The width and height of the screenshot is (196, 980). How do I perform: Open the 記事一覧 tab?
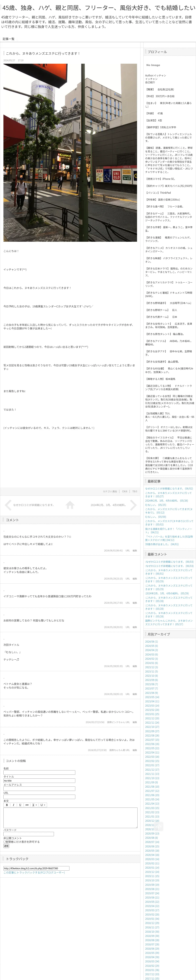8,39
